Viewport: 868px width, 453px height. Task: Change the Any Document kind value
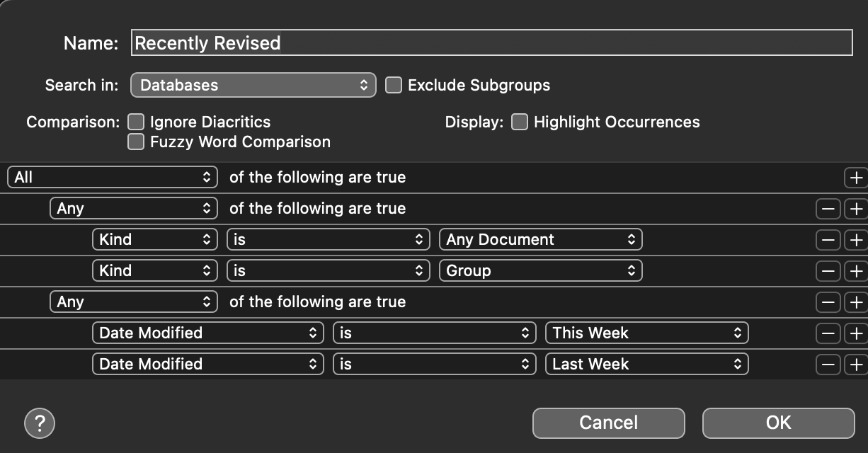[x=540, y=239]
